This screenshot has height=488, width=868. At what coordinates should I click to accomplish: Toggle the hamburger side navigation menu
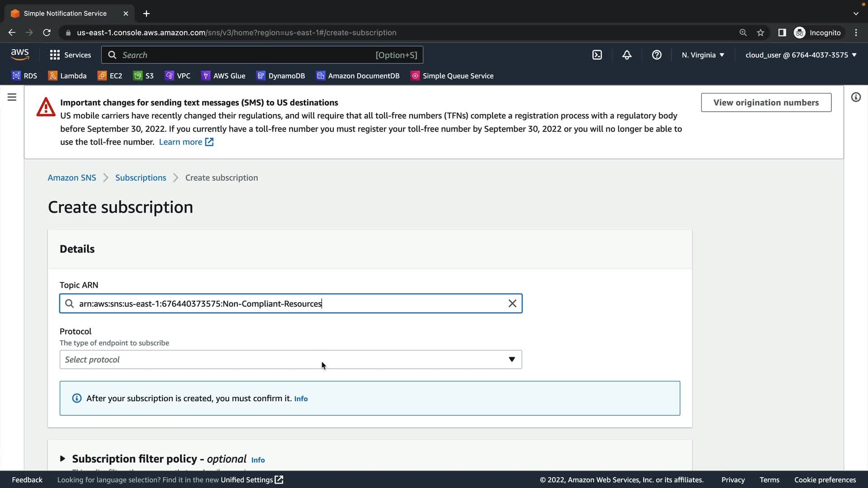[x=12, y=97]
